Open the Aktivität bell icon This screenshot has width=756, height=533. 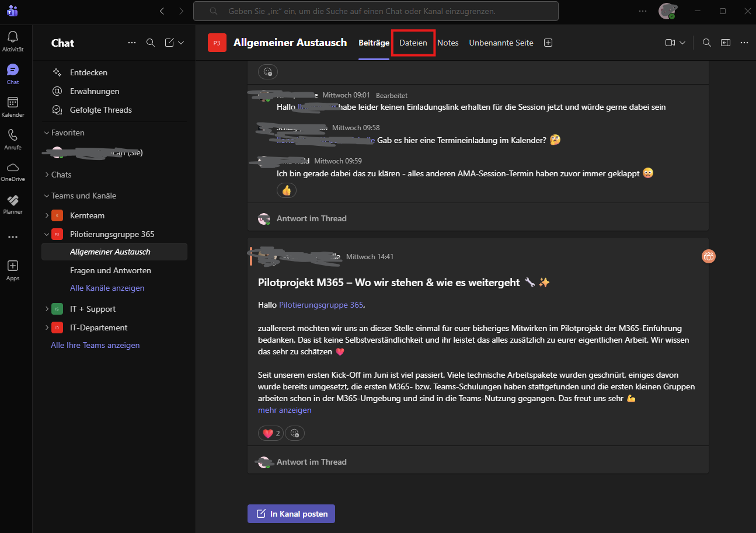(x=13, y=37)
